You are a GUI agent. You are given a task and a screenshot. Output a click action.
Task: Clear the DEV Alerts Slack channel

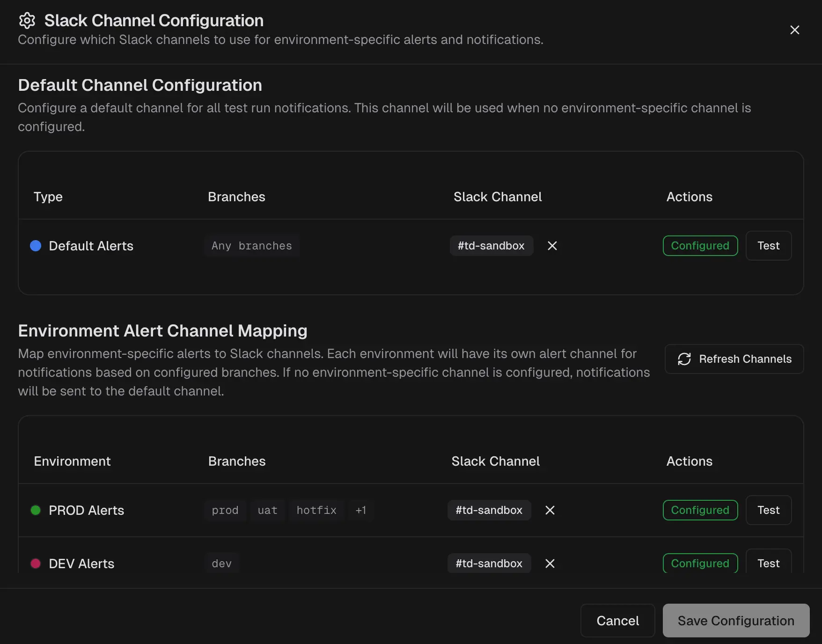tap(550, 563)
